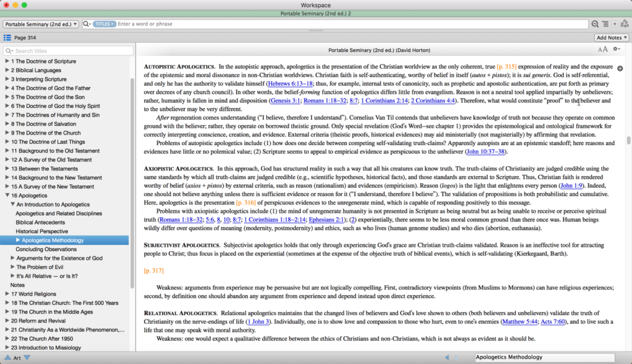Open the Portable Seminary book dropdown
The height and width of the screenshot is (364, 632).
point(39,23)
